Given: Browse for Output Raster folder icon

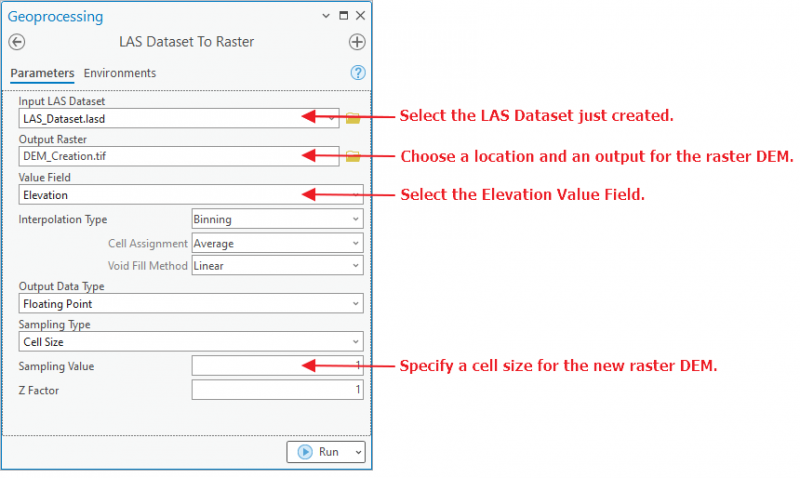Looking at the screenshot, I should 352,156.
